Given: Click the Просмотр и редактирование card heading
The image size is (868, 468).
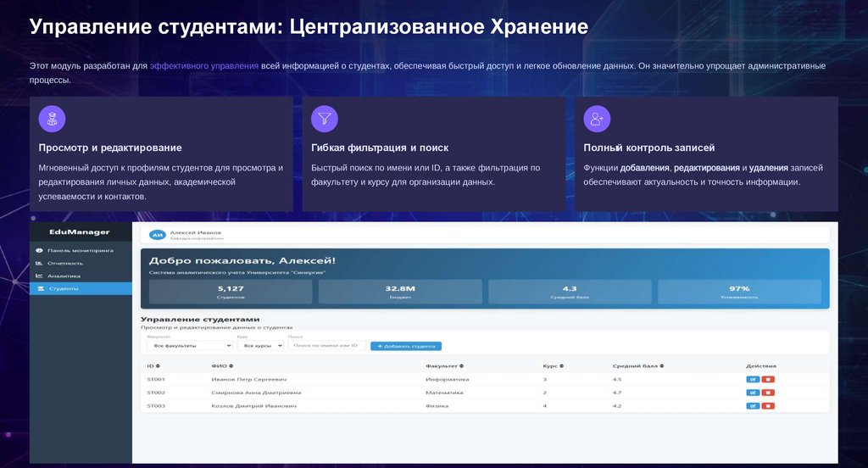Looking at the screenshot, I should (110, 148).
